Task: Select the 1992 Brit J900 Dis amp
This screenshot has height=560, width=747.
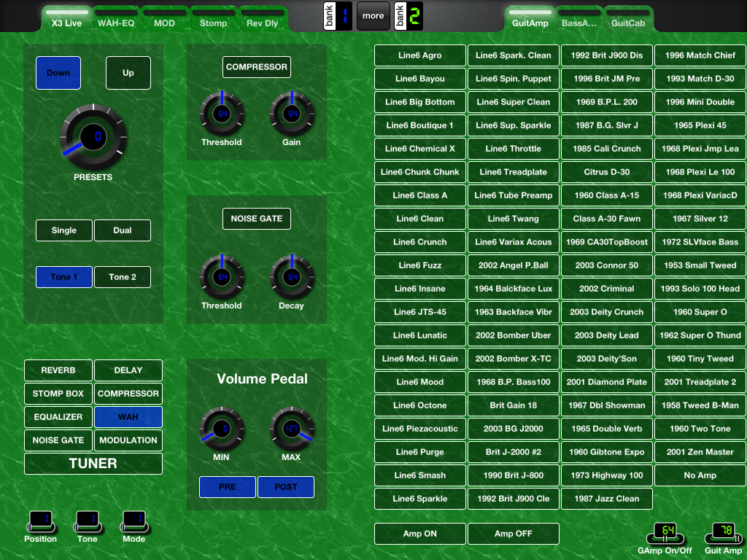Action: tap(606, 55)
